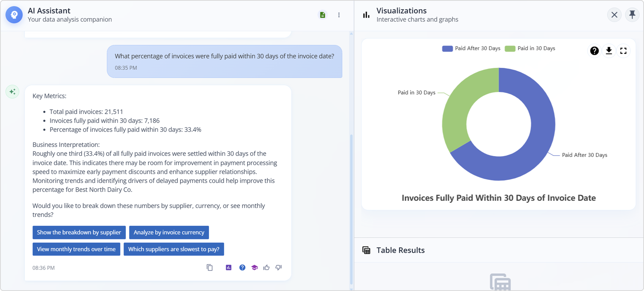
Task: Open the three-dot options menu
Action: [x=339, y=15]
